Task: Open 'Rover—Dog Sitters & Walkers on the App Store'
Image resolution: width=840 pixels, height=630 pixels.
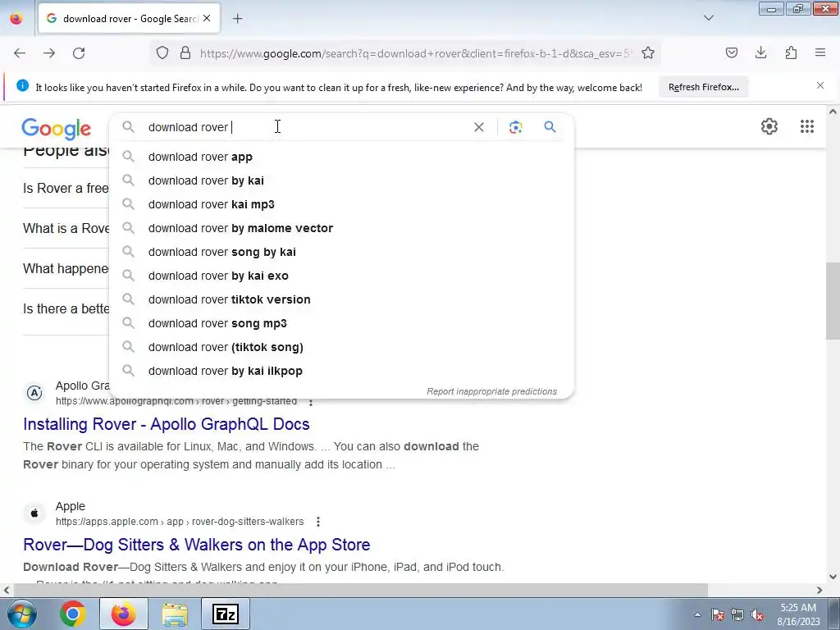Action: tap(197, 545)
